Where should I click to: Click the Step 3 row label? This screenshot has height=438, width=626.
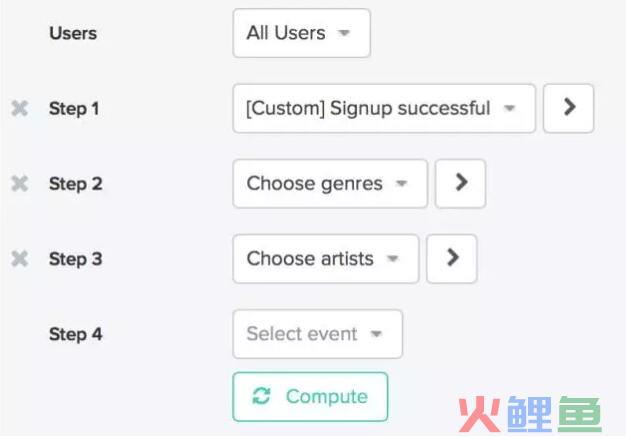coord(75,259)
